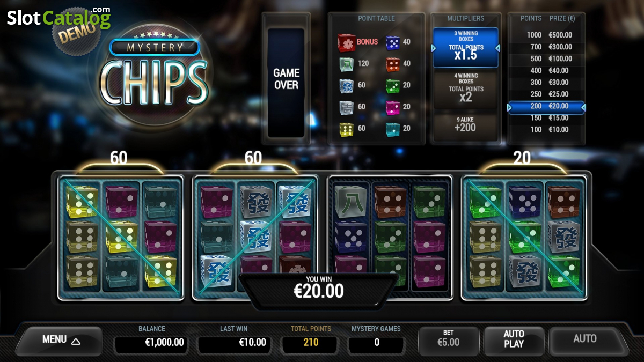
Task: Select the 200 points €20.00 prize row
Action: click(546, 107)
